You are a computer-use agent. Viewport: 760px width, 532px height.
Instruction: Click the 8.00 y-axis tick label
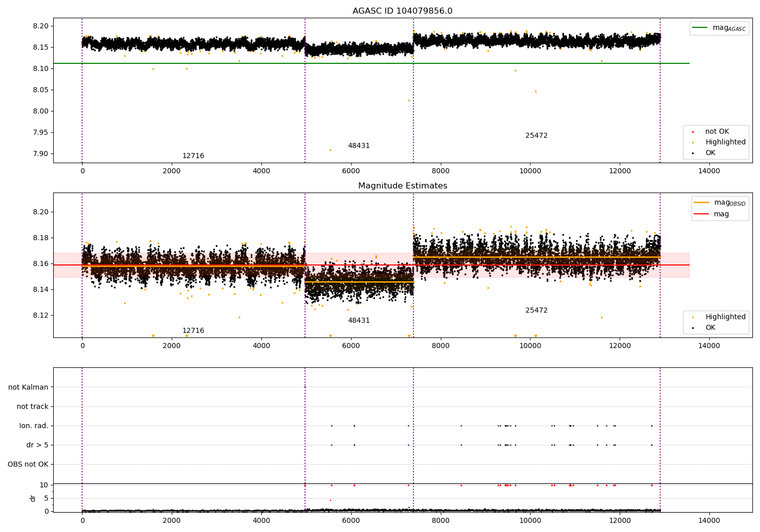[41, 111]
